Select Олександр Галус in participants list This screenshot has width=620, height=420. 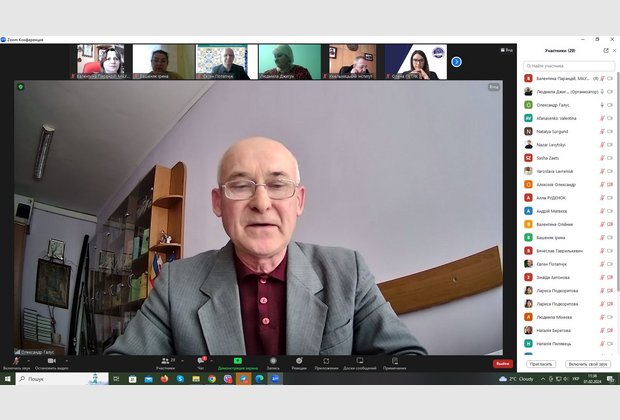pyautogui.click(x=569, y=105)
